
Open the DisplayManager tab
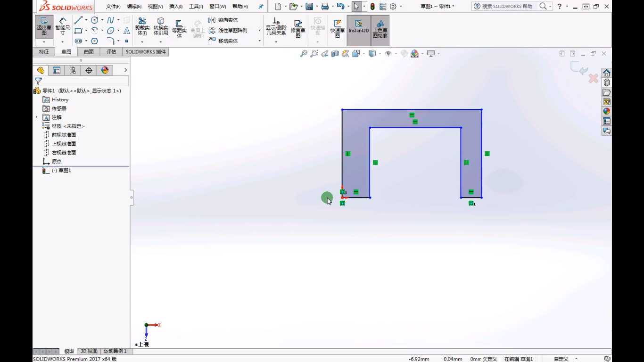(x=105, y=70)
